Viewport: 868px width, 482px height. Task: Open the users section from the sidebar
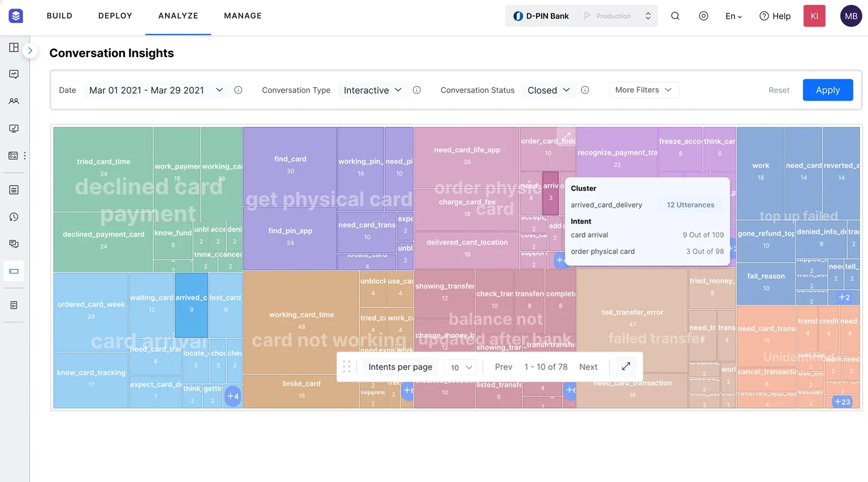coord(14,101)
